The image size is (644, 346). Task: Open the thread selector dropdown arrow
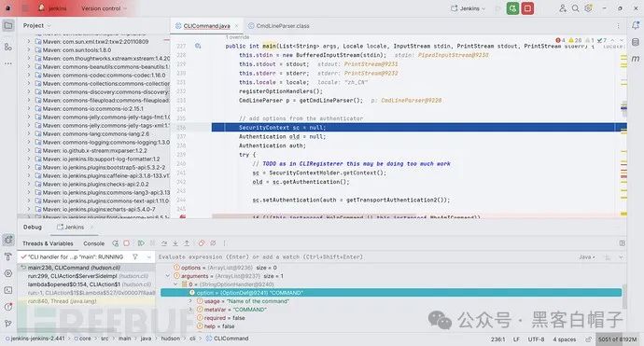pos(148,256)
